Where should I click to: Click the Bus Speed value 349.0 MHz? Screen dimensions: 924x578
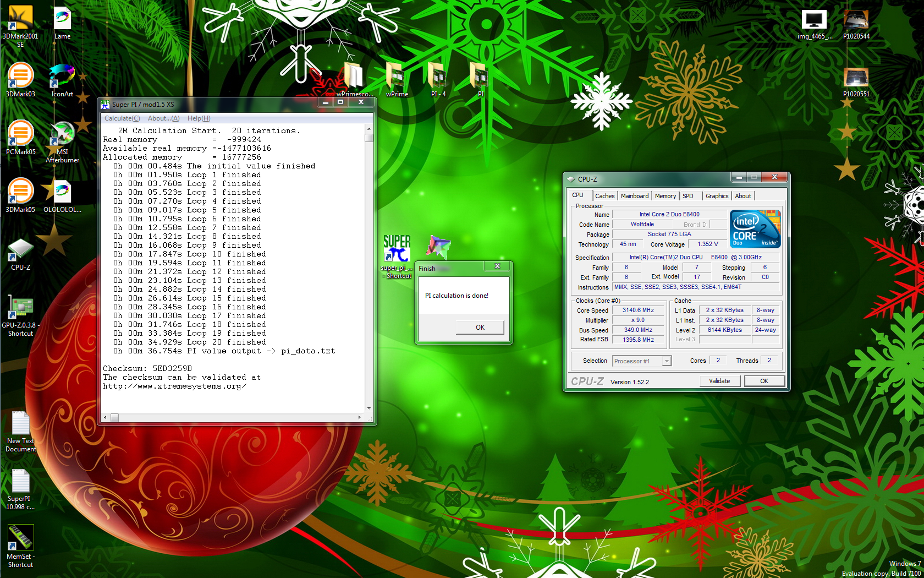638,330
